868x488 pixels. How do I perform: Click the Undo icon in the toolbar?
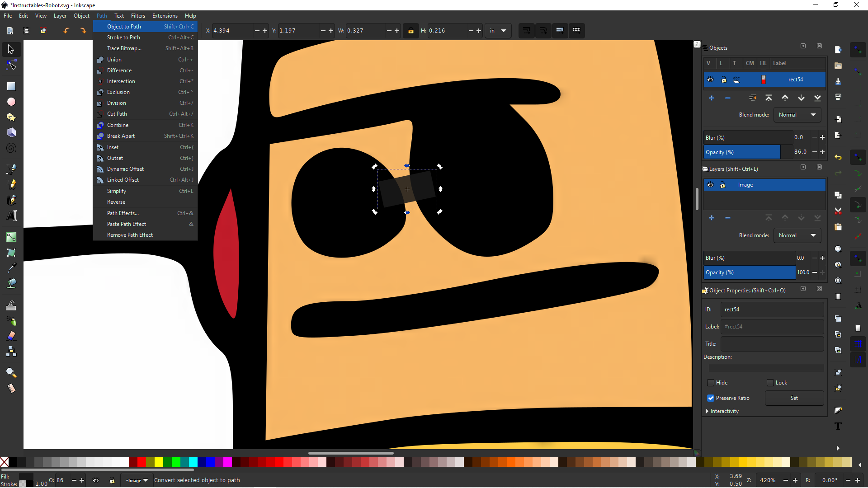[x=66, y=30]
